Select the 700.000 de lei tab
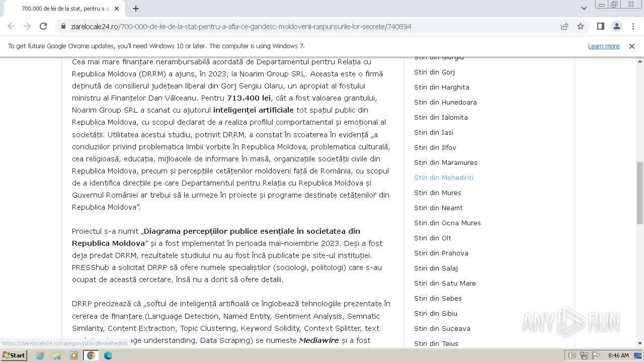 (x=65, y=9)
